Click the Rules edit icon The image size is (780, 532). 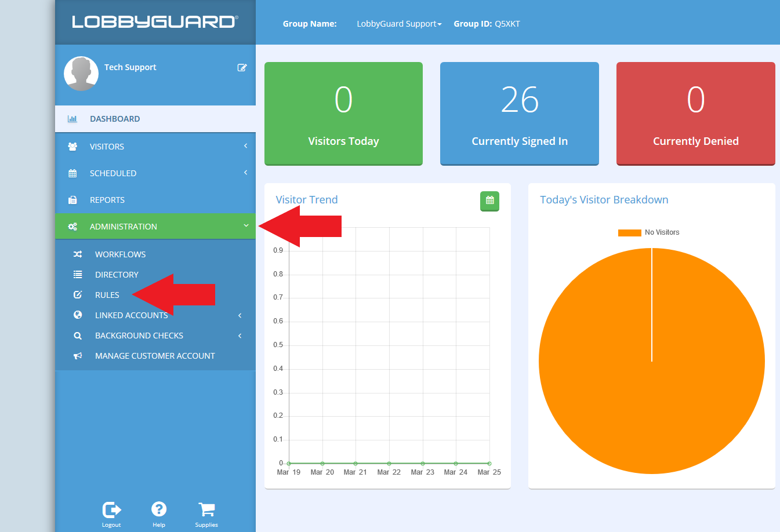click(78, 295)
